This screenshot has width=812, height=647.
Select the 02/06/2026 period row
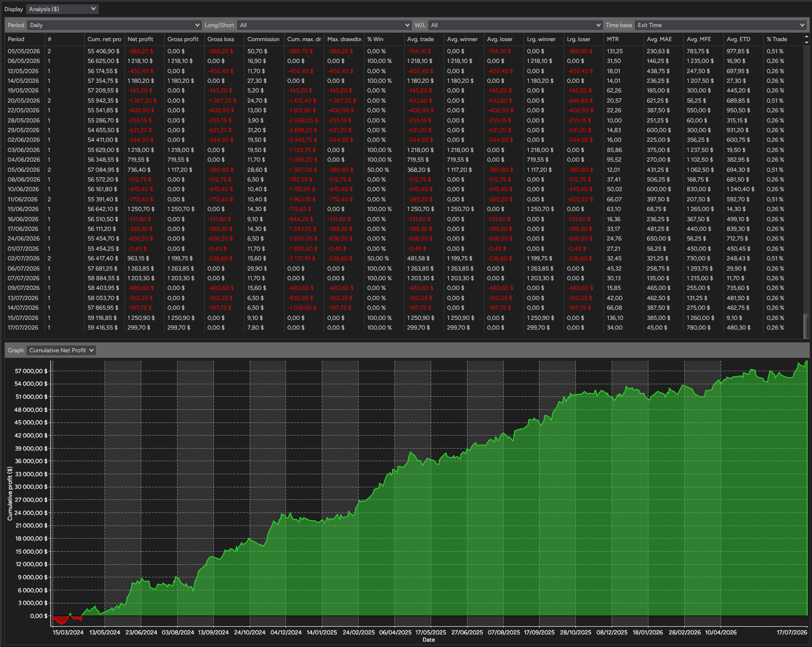[x=404, y=140]
